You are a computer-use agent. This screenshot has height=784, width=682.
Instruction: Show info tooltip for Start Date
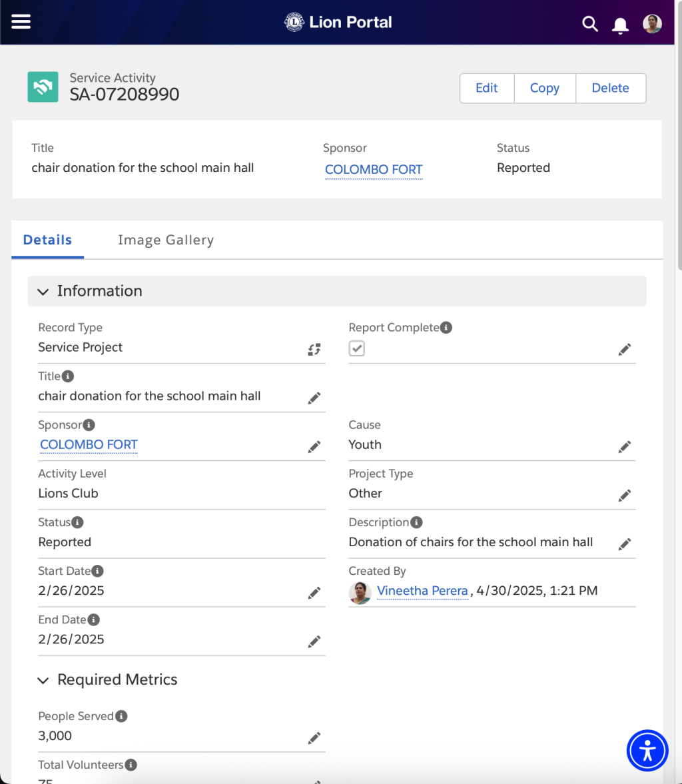point(97,571)
